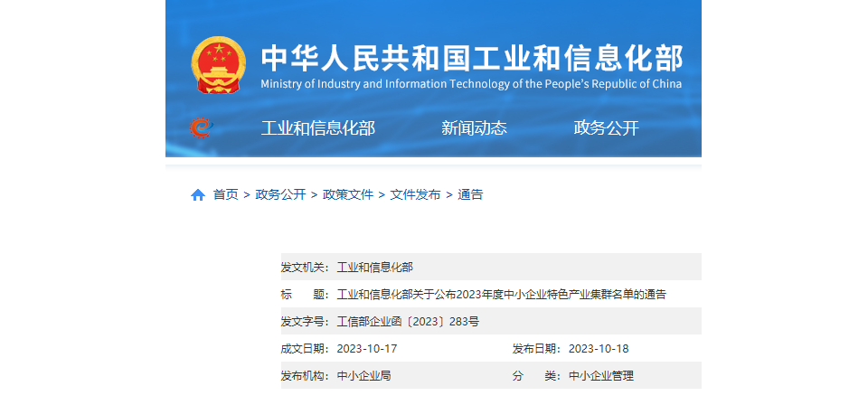Open the 政务公开 navigation menu
This screenshot has height=405, width=868.
click(606, 128)
